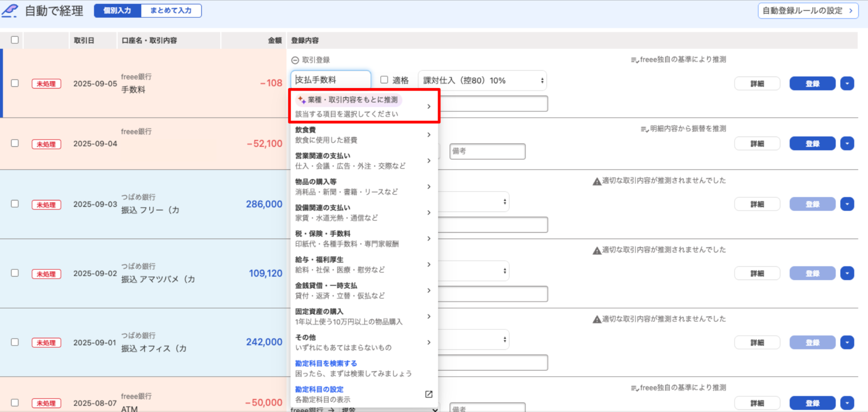Click the sparkle icon in suggestion item
Screen dimensions: 868x412
pyautogui.click(x=302, y=100)
